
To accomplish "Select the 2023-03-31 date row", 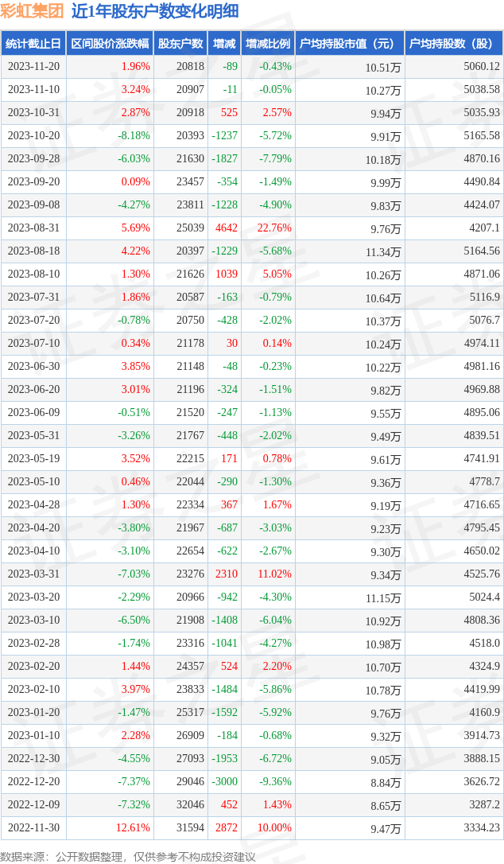I will pyautogui.click(x=252, y=574).
